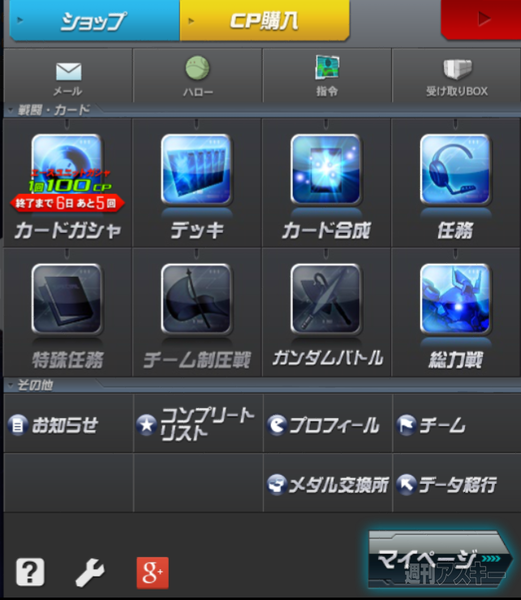
Task: Tap the チーム制圧戦 text label
Action: 197,360
